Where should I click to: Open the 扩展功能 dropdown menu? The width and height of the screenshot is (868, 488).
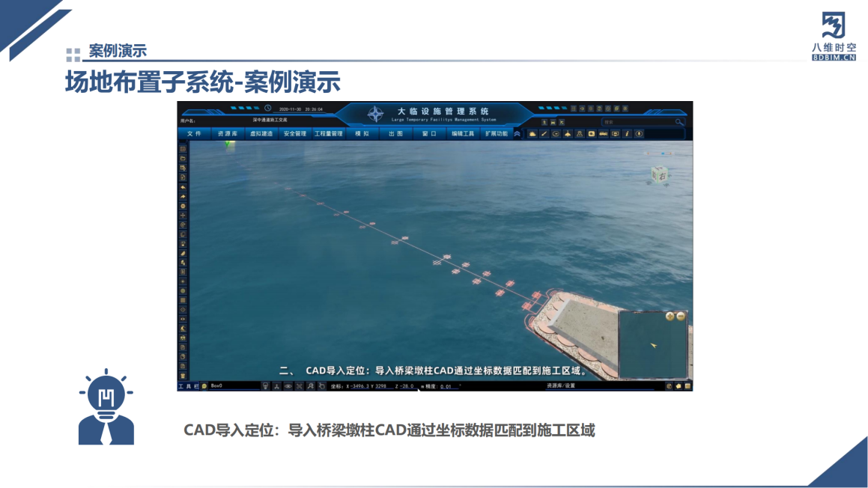(x=496, y=134)
